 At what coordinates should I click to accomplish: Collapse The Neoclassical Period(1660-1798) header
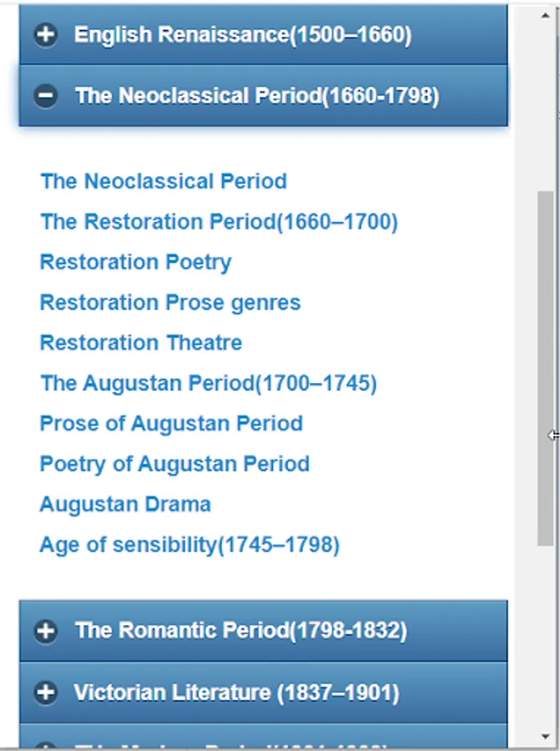coord(256,96)
